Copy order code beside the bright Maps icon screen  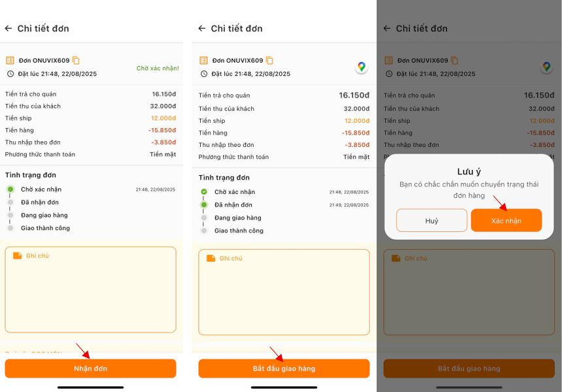click(x=269, y=61)
